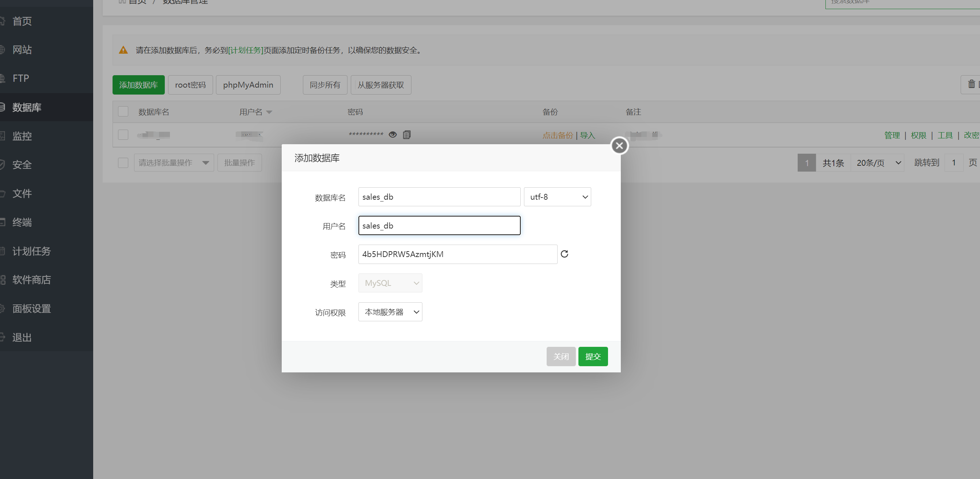Click the eye icon to reveal password

(392, 135)
